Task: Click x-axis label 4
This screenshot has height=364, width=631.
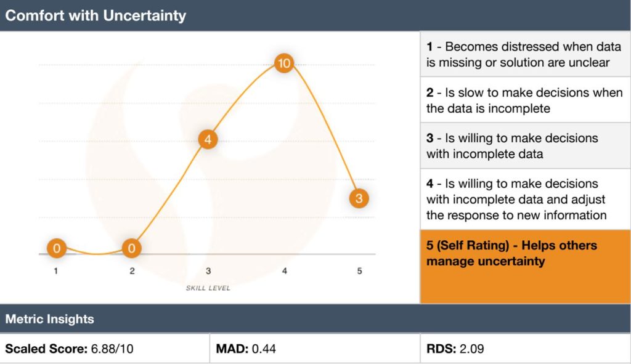Action: 284,270
